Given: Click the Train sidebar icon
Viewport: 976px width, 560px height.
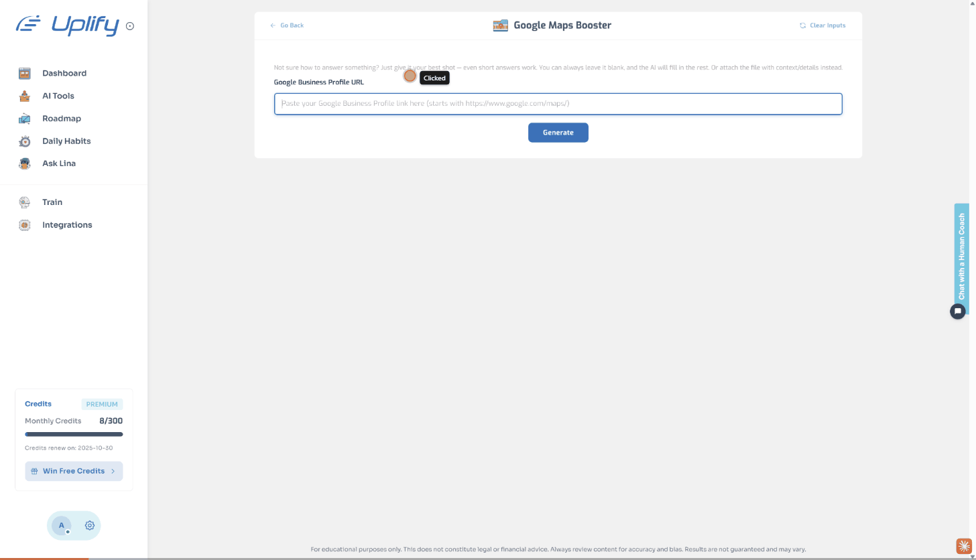Looking at the screenshot, I should [25, 202].
